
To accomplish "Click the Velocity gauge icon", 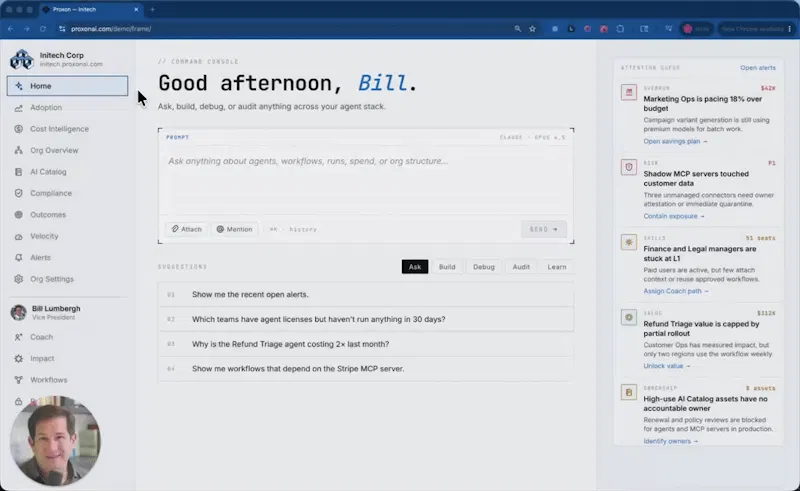I will [18, 236].
